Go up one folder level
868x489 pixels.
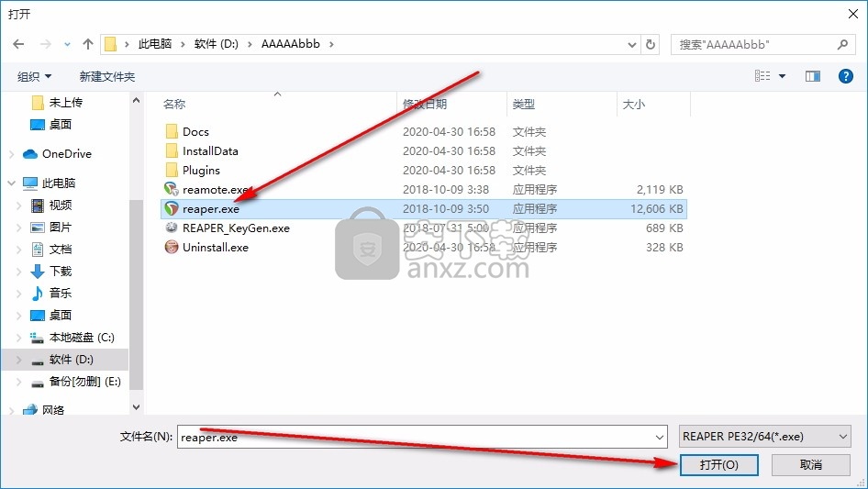[x=87, y=44]
